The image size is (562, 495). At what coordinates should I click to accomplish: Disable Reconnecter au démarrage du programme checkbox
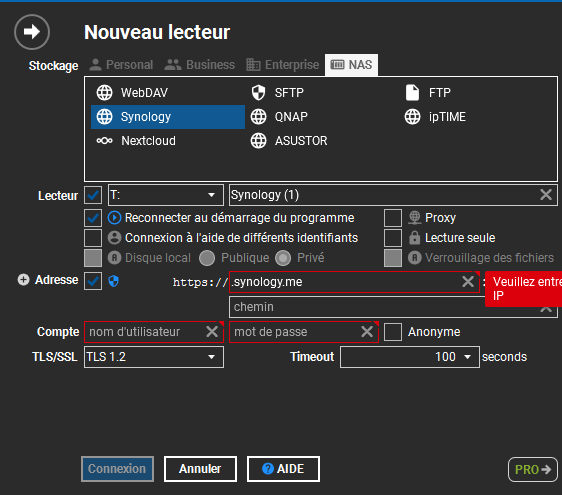coord(93,218)
